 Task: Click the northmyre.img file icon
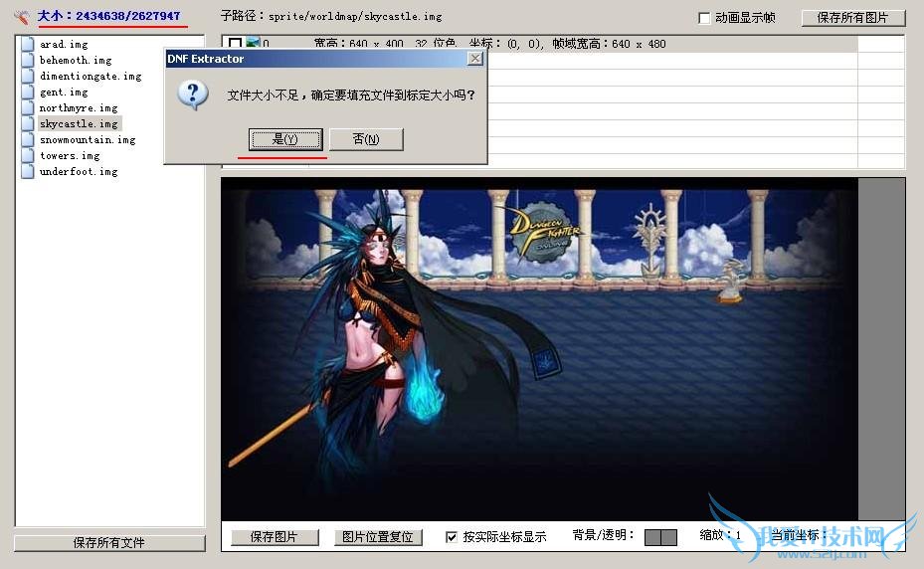coord(28,107)
